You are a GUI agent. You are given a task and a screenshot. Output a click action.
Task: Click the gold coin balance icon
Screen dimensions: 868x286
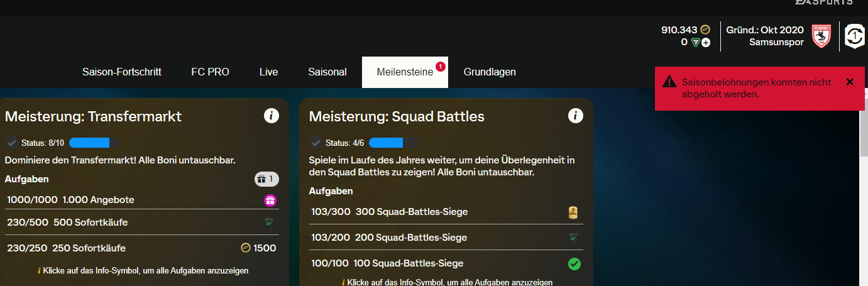pos(705,30)
